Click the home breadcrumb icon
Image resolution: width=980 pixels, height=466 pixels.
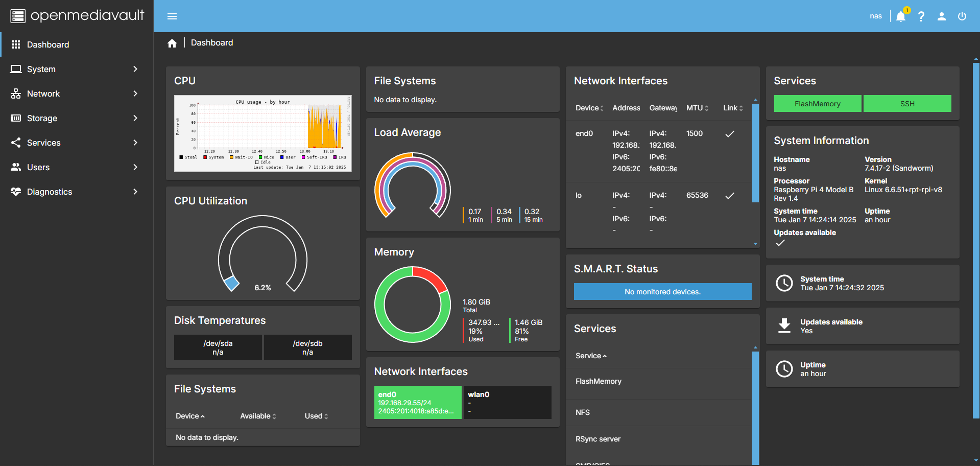172,43
